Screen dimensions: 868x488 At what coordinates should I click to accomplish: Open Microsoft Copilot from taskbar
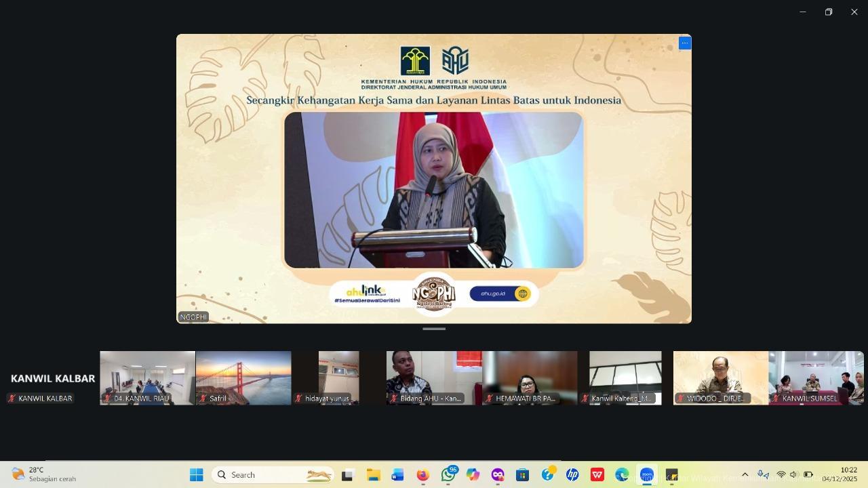click(x=473, y=475)
